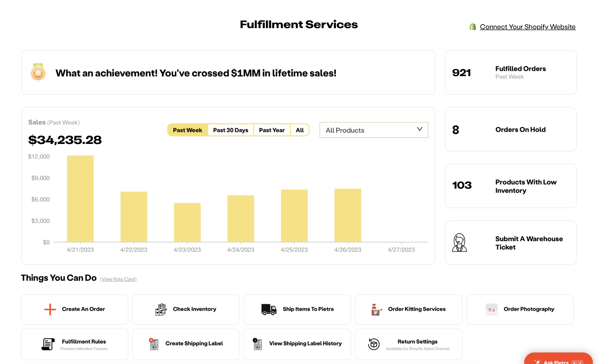This screenshot has height=364, width=598.
Task: Click the Fulfillment Rules document icon
Action: click(48, 344)
